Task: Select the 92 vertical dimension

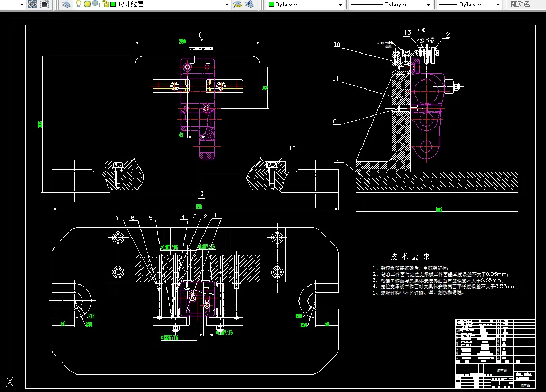Action: [x=265, y=88]
